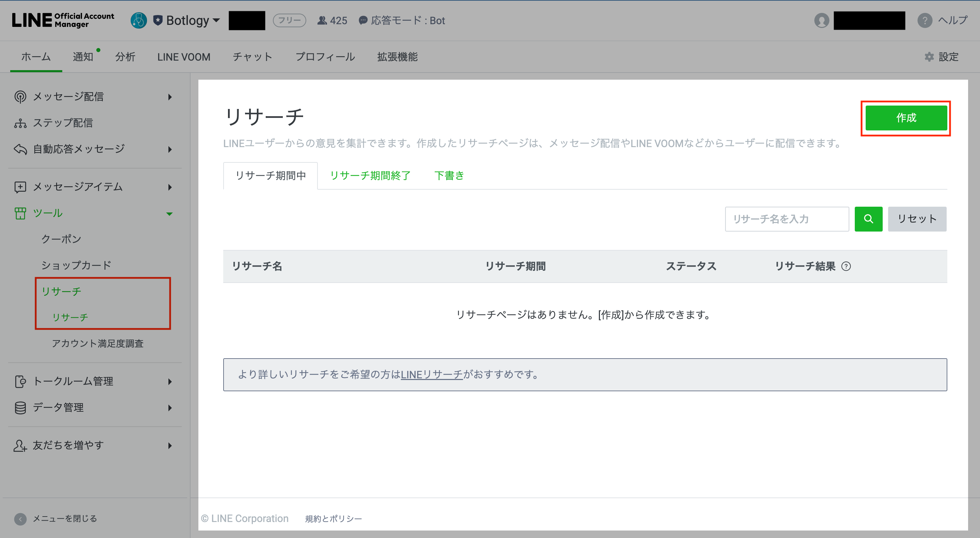Click the リサーチ名を入力 search field
Screen dimensions: 980x538
(x=786, y=219)
